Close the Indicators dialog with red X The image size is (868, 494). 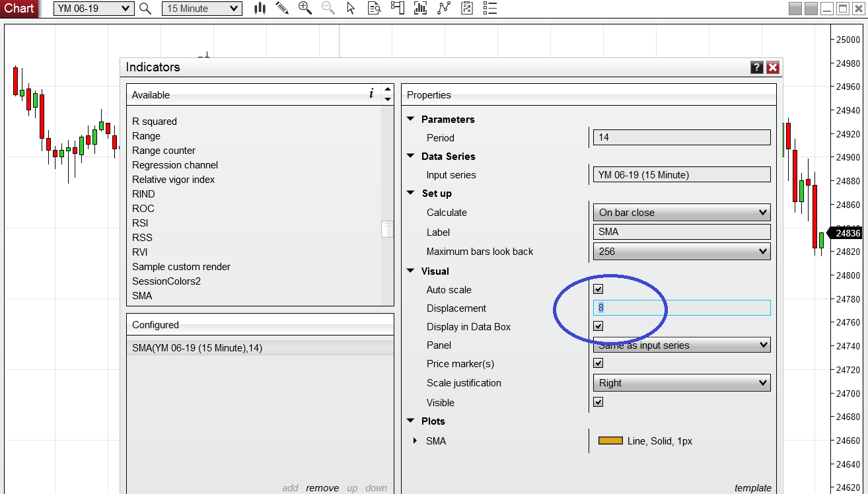(773, 67)
